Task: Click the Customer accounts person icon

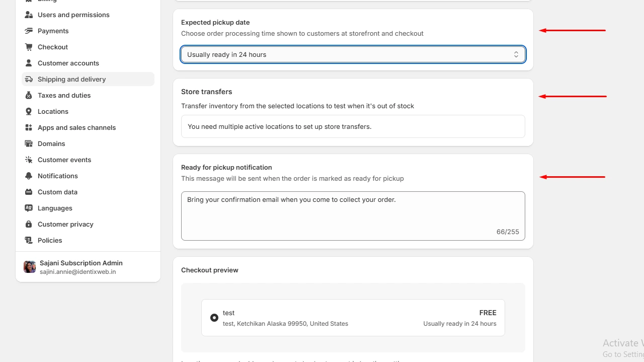Action: 29,63
